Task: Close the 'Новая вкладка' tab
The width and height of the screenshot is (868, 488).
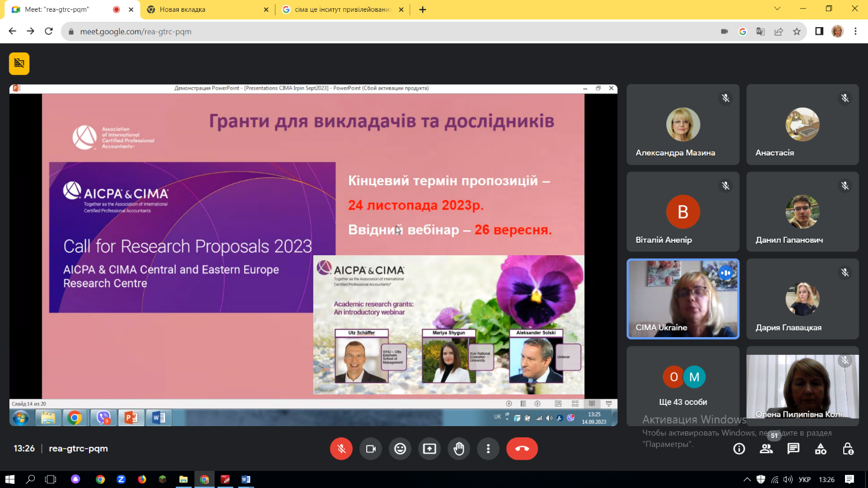Action: coord(266,9)
